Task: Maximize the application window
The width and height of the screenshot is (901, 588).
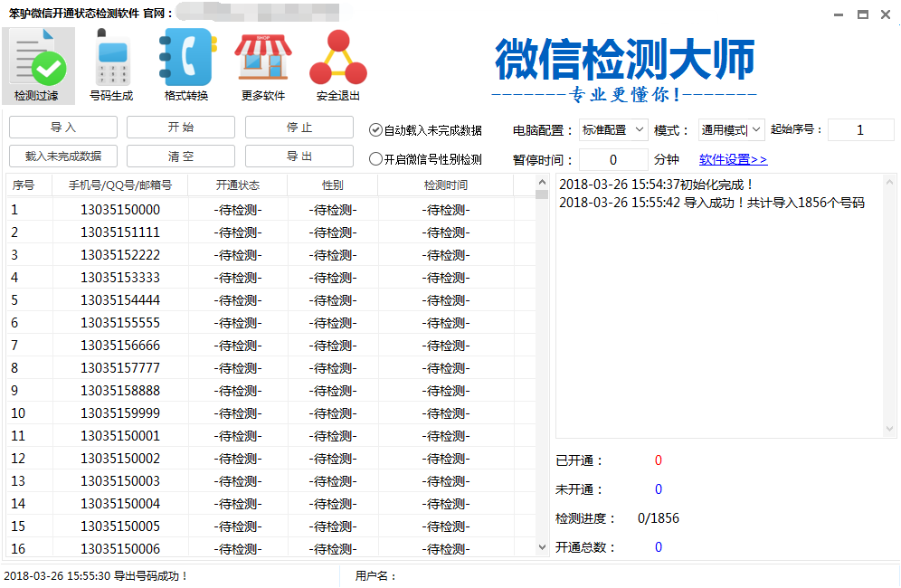Action: click(x=862, y=14)
